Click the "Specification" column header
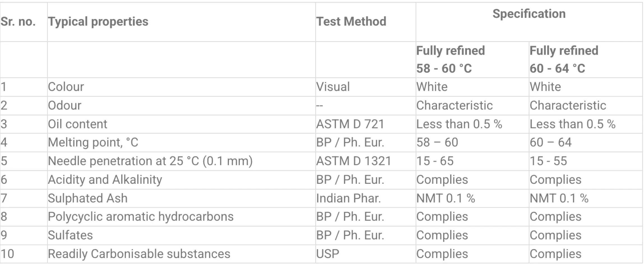644x265 pixels. tap(529, 14)
